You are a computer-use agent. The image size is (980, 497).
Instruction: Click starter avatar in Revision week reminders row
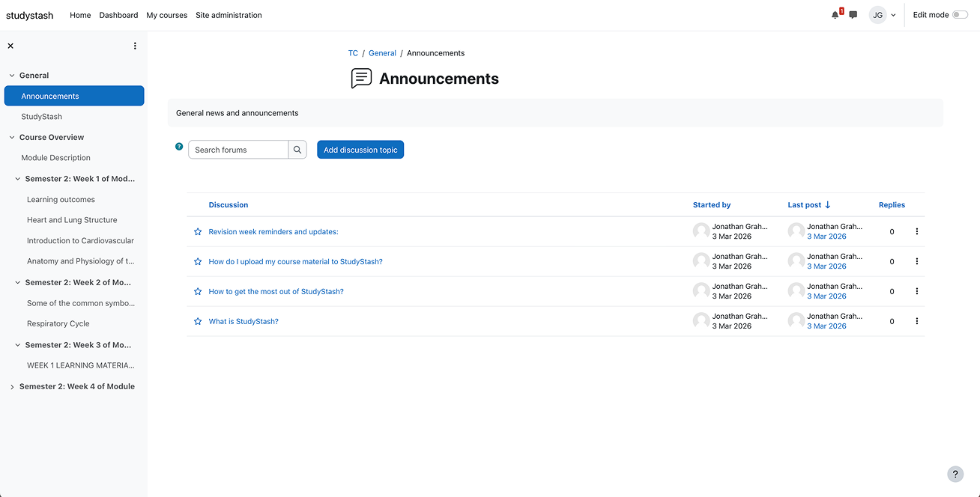click(x=701, y=231)
